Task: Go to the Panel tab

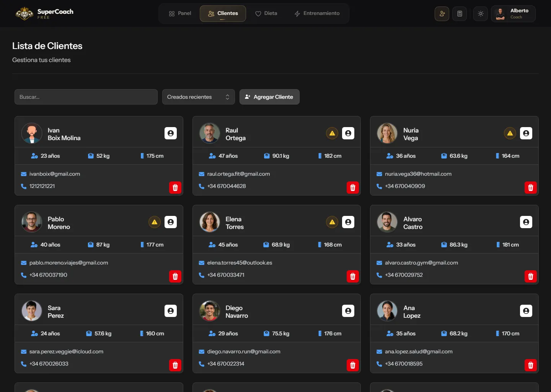Action: [180, 13]
